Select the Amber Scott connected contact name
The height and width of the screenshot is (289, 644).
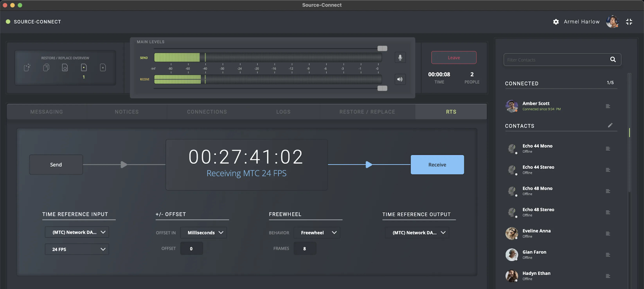point(536,103)
